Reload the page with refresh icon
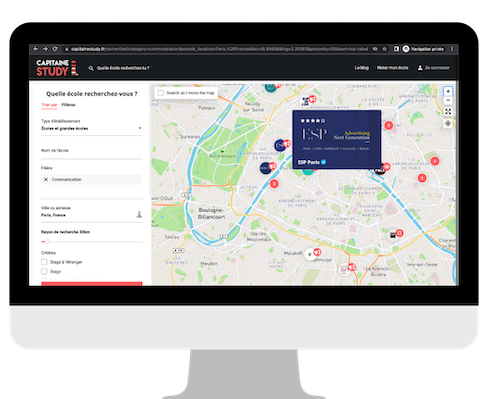 click(55, 49)
